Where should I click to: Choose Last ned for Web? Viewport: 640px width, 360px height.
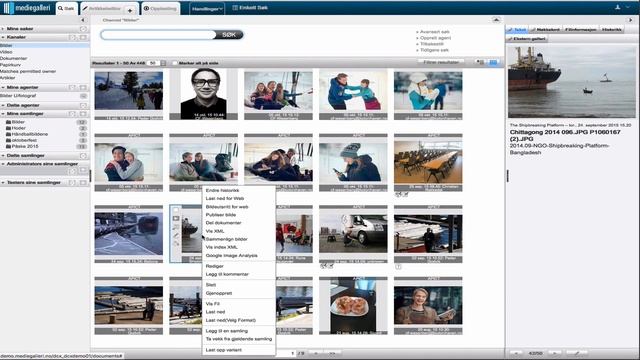[x=225, y=198]
